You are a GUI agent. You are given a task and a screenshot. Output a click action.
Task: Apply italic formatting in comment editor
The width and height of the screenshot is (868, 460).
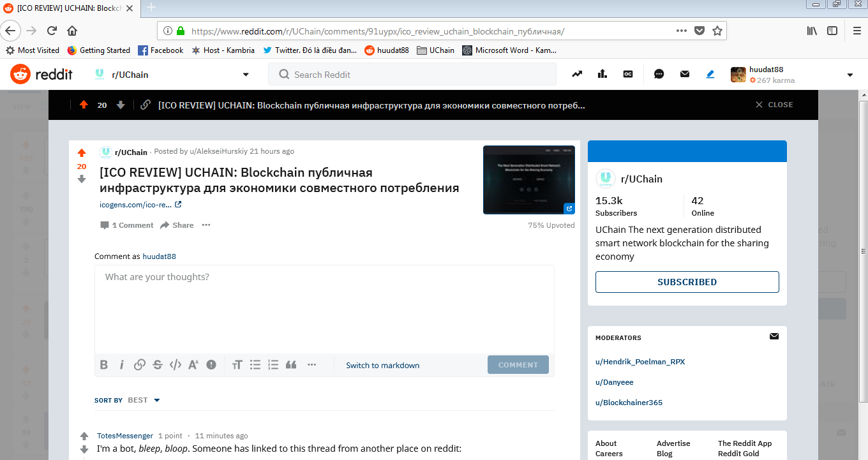pyautogui.click(x=122, y=365)
